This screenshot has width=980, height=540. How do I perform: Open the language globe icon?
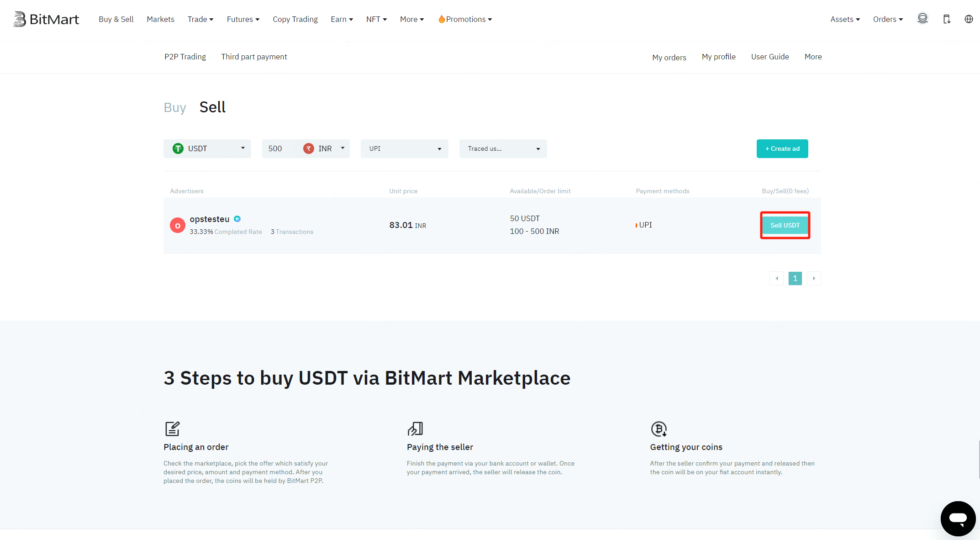point(969,19)
